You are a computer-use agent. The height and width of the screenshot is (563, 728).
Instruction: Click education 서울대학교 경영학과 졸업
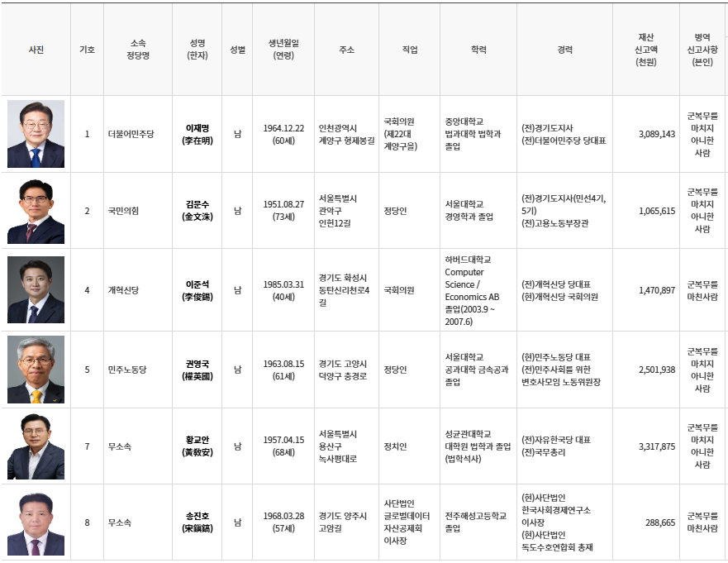[x=469, y=211]
